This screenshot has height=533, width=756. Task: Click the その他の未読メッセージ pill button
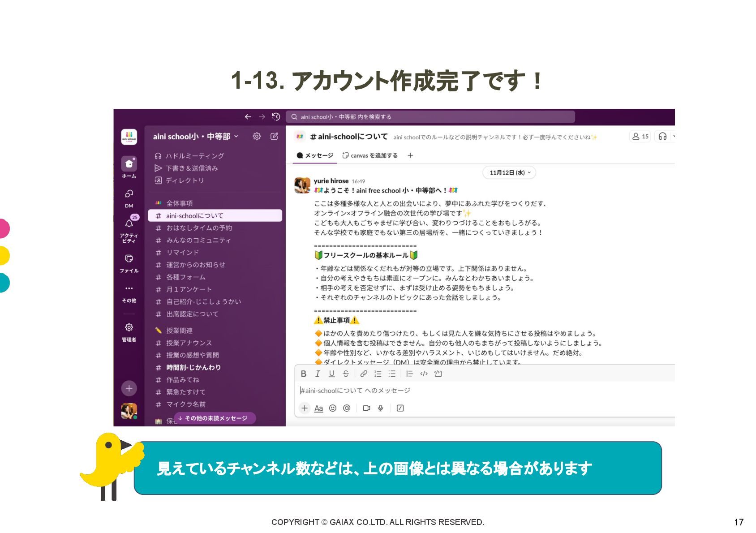tap(215, 418)
